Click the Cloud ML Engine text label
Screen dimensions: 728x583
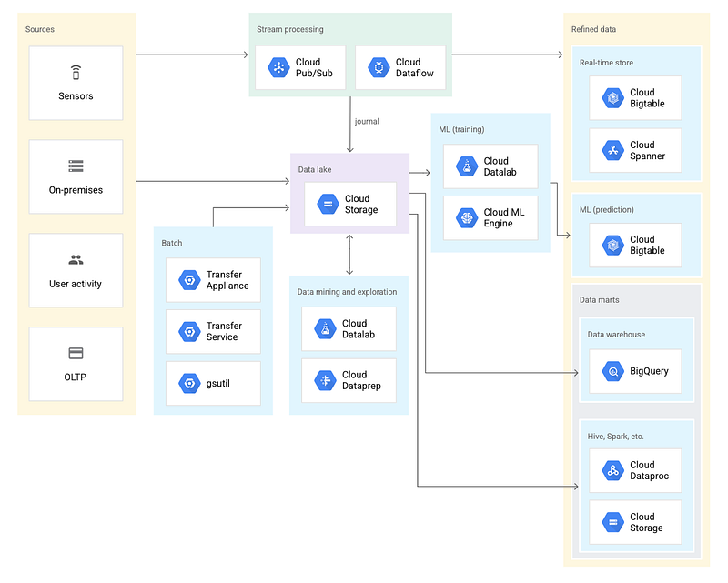(x=504, y=217)
